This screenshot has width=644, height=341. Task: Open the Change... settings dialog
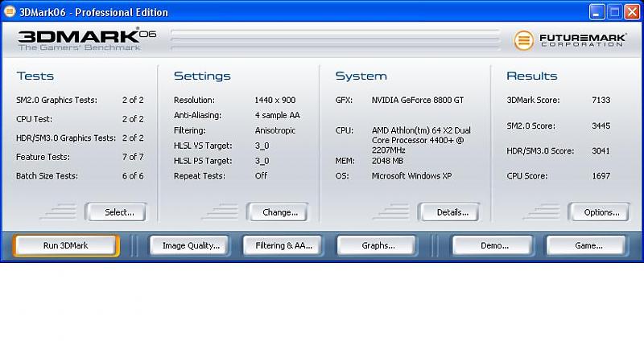[277, 212]
